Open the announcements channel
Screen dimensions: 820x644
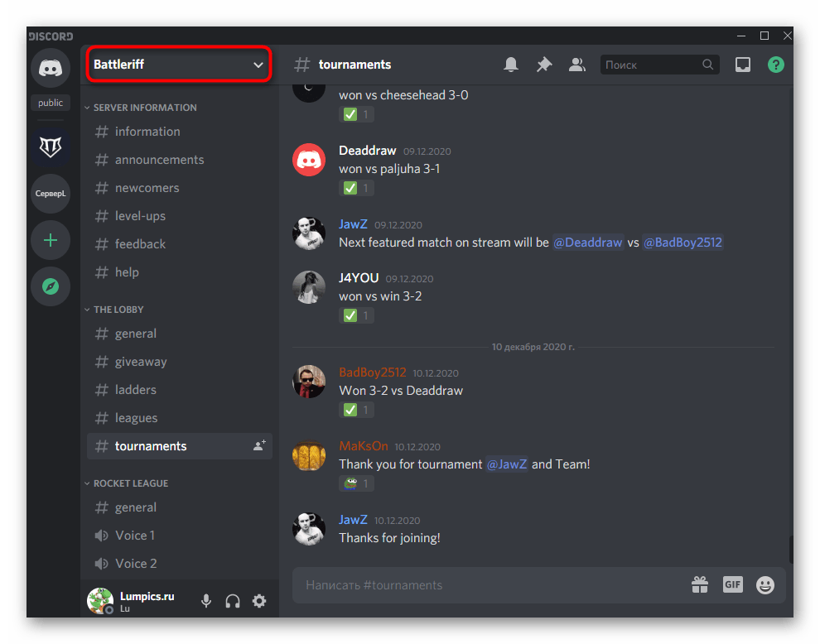tap(180, 160)
